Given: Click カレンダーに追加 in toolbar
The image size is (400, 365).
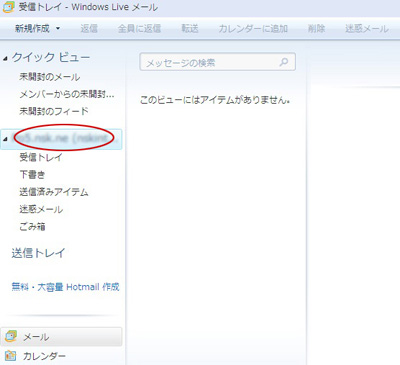Looking at the screenshot, I should click(253, 28).
